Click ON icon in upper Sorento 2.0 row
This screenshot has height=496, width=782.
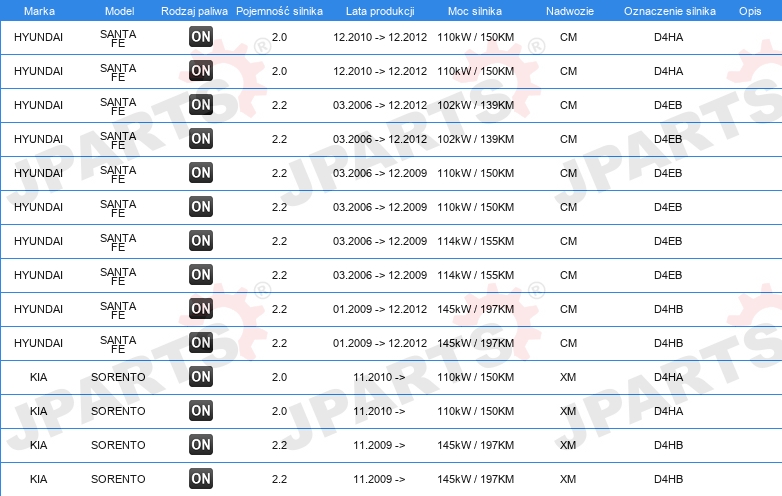(x=201, y=376)
